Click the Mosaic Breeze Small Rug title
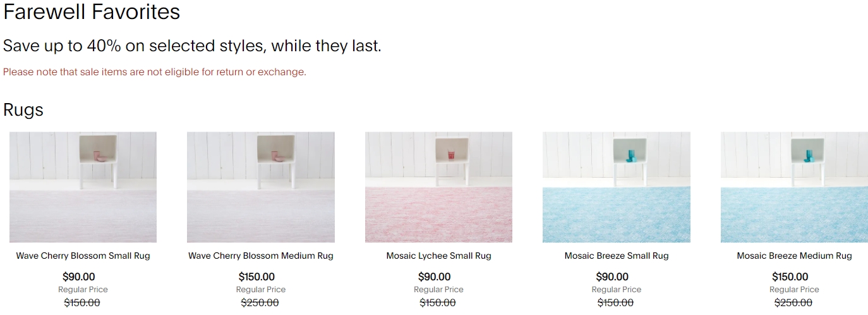 [x=617, y=256]
